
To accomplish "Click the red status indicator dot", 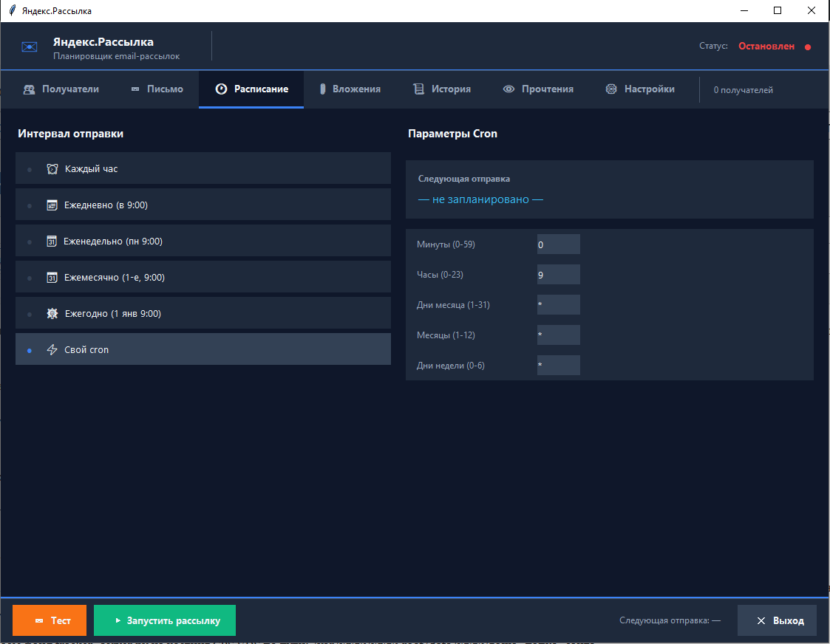I will [x=808, y=47].
